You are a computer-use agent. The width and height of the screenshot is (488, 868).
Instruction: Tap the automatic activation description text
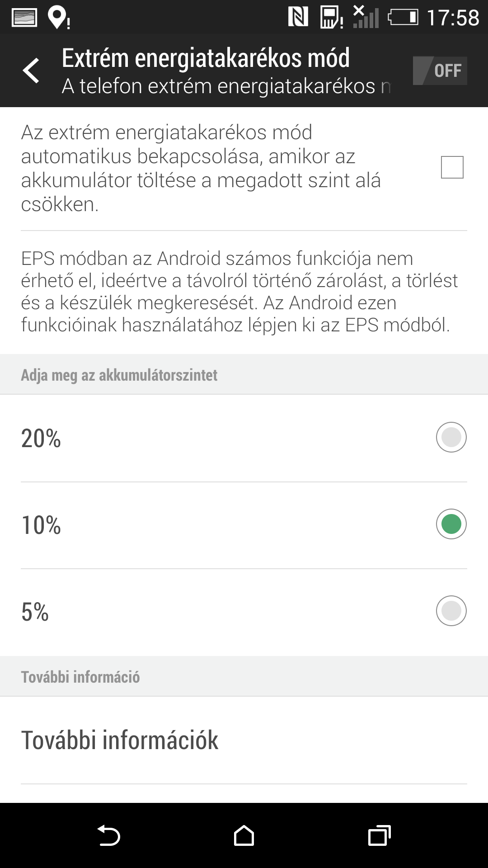click(201, 168)
